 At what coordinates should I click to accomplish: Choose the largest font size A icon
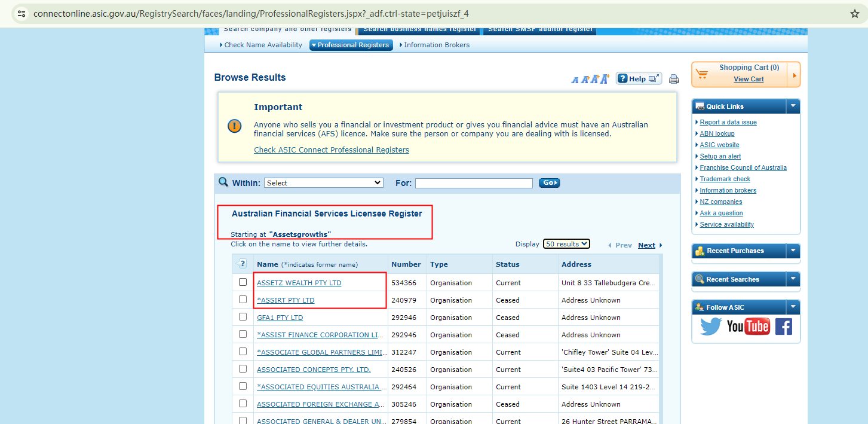(x=604, y=78)
